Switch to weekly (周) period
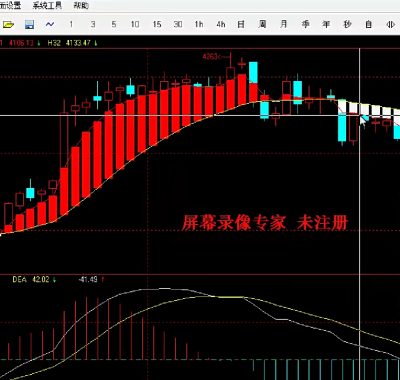Viewport: 400px width, 380px height. tap(262, 24)
